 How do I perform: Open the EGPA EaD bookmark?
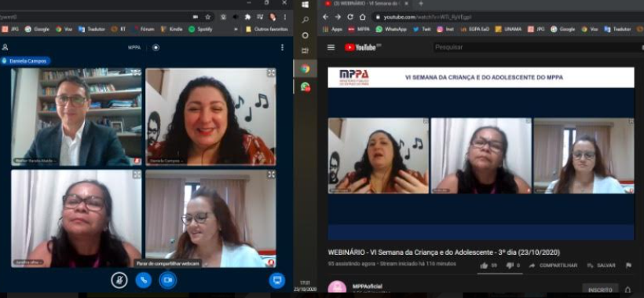pyautogui.click(x=475, y=29)
